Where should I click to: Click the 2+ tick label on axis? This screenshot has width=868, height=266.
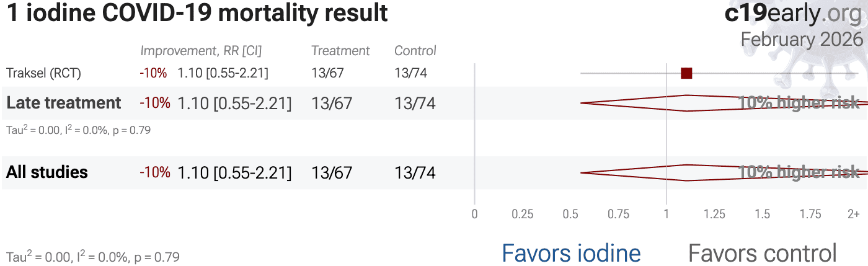tap(853, 215)
